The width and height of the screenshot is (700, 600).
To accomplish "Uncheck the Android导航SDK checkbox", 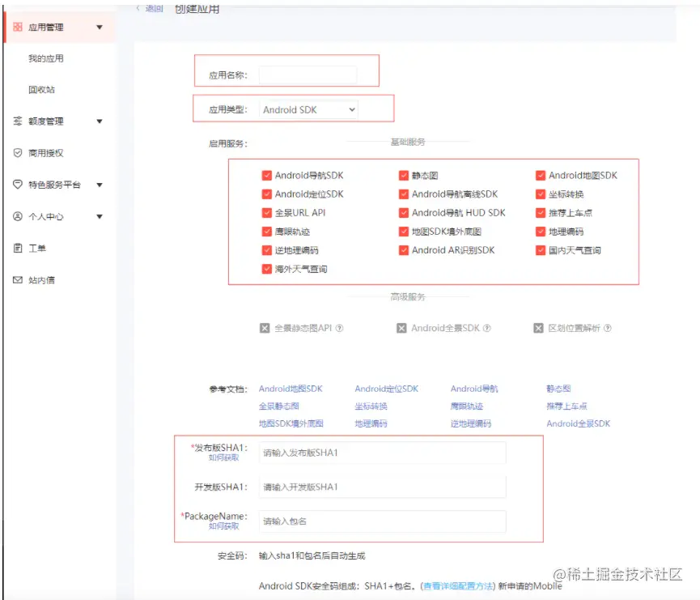I will pyautogui.click(x=266, y=175).
